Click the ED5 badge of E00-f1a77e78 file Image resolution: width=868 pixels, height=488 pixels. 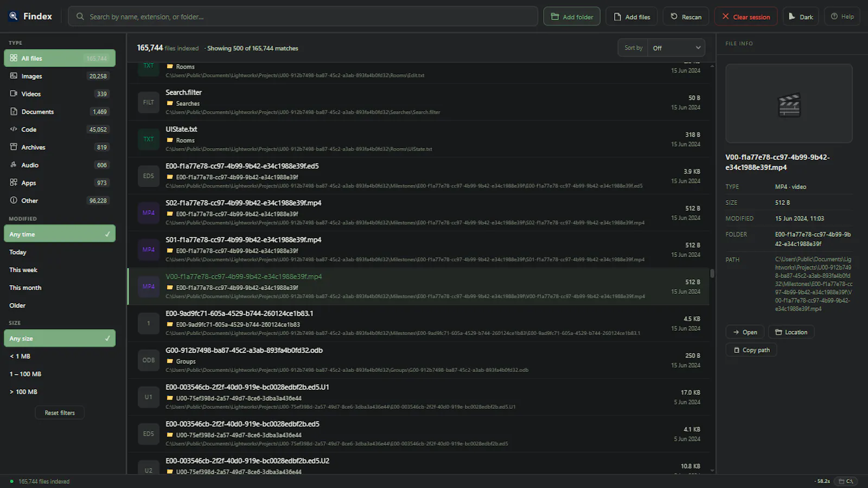coord(149,176)
